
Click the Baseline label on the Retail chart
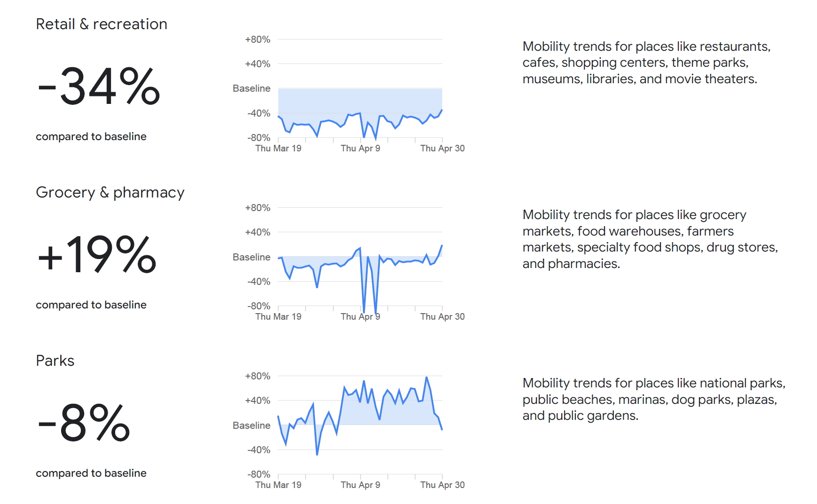(x=251, y=88)
